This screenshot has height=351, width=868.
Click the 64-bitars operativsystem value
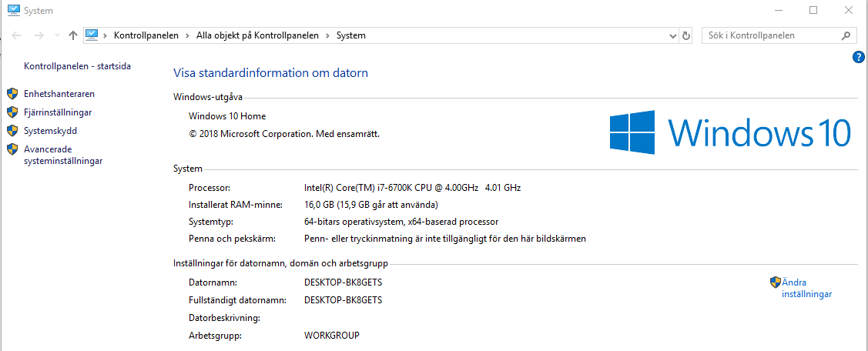[401, 222]
